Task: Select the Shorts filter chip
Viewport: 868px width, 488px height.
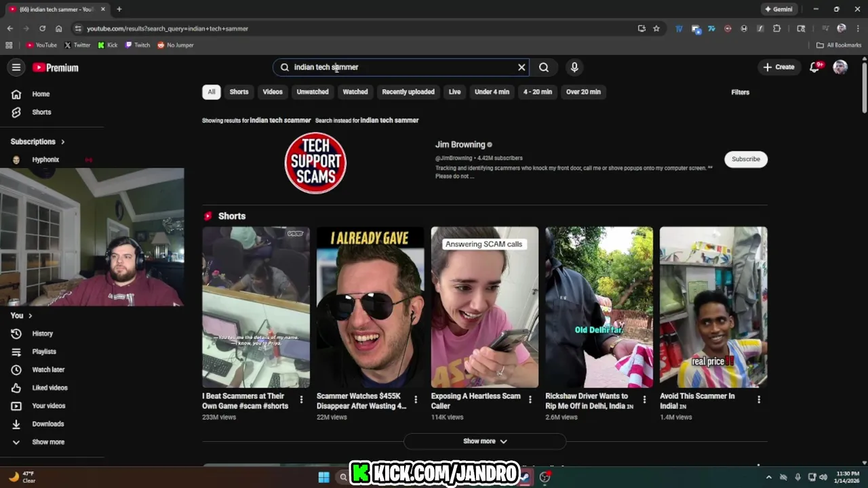Action: [x=239, y=92]
